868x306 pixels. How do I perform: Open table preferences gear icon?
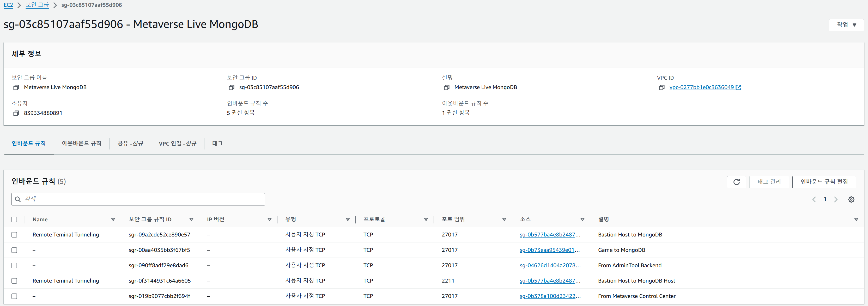pos(851,200)
